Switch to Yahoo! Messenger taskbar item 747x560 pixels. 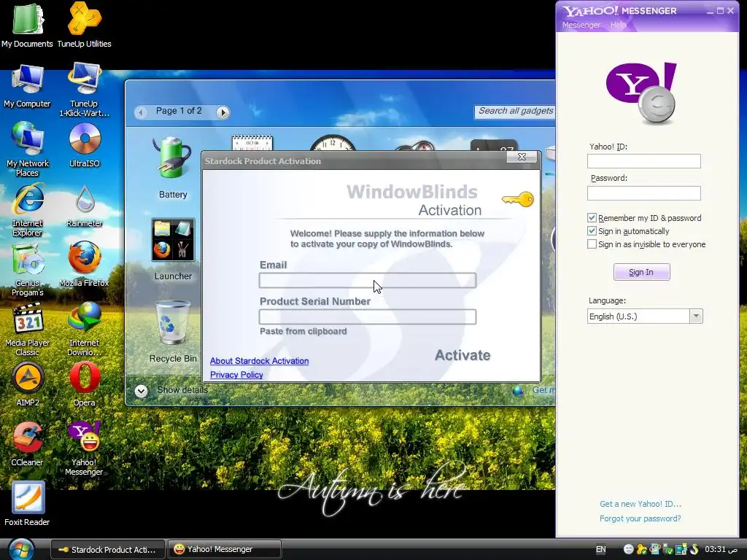pyautogui.click(x=225, y=550)
